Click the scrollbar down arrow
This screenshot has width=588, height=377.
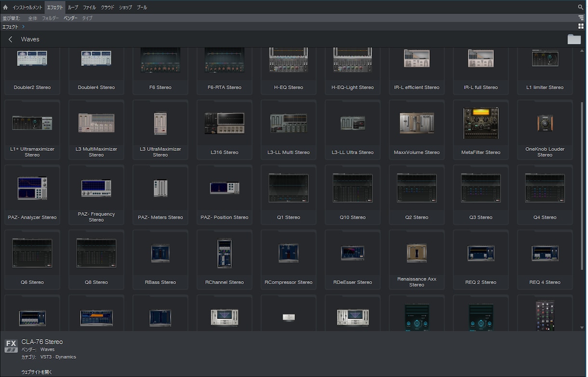click(582, 328)
